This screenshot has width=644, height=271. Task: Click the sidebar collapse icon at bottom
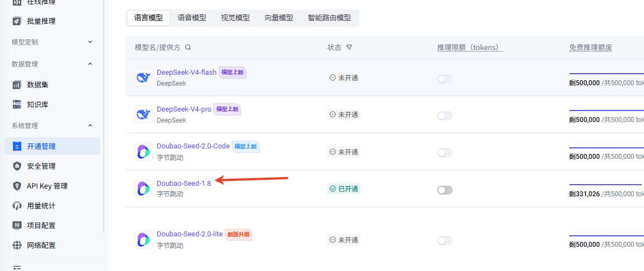17,268
